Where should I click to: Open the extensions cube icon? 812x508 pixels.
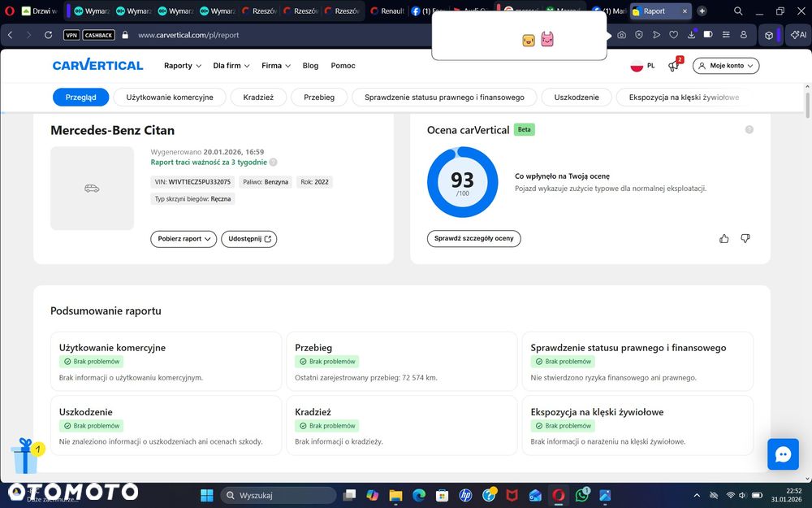coord(769,35)
